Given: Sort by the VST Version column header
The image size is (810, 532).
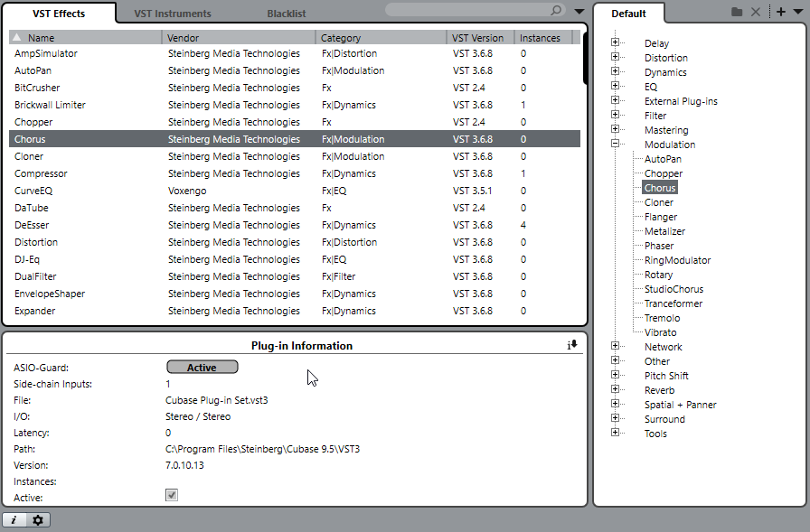Looking at the screenshot, I should coord(480,38).
